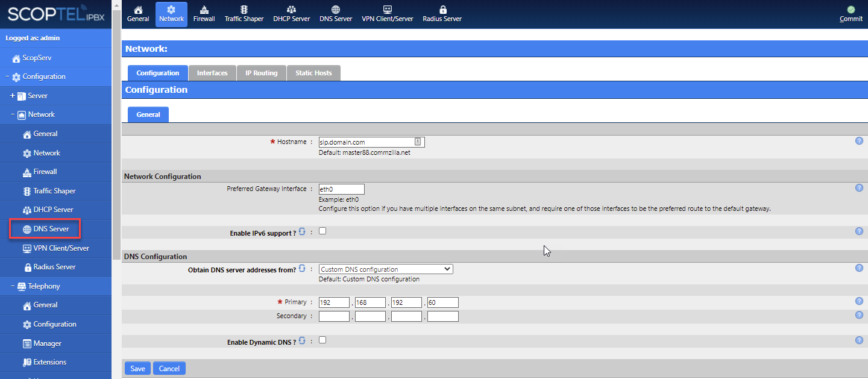
Task: Click the first octet of Secondary DNS
Action: pos(335,316)
